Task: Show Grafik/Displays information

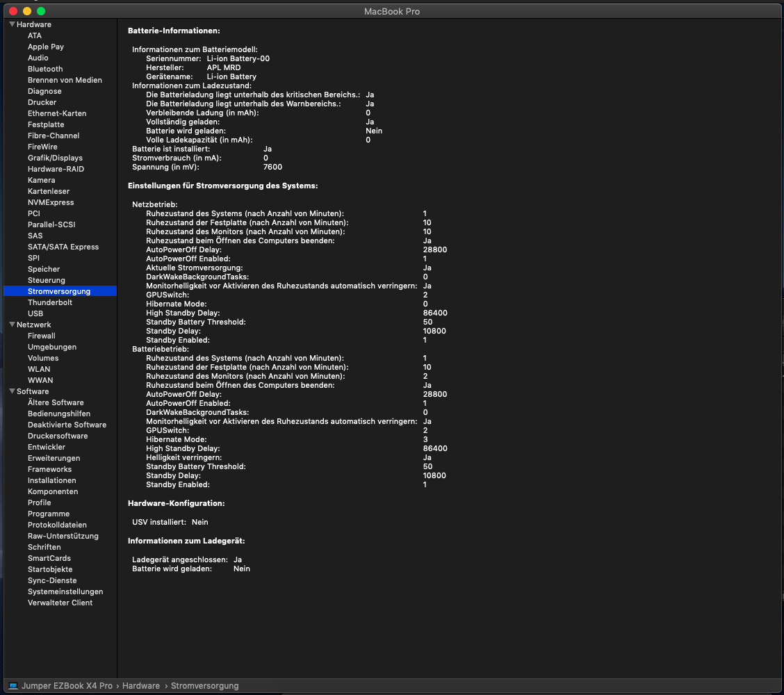Action: (55, 158)
